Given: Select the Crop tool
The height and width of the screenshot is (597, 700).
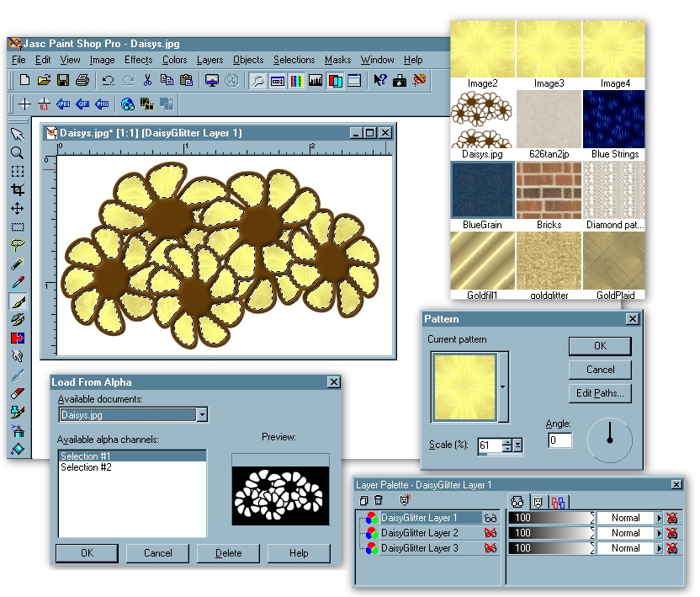Looking at the screenshot, I should [18, 190].
